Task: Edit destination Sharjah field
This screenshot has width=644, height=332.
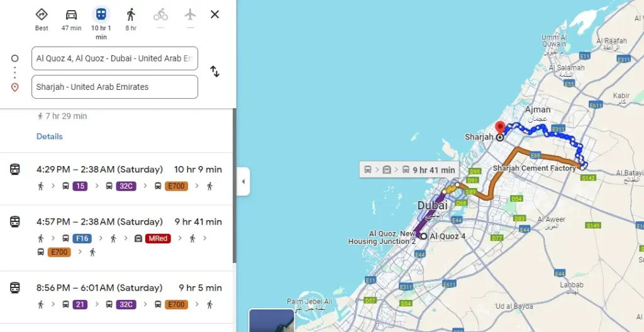Action: [x=114, y=87]
